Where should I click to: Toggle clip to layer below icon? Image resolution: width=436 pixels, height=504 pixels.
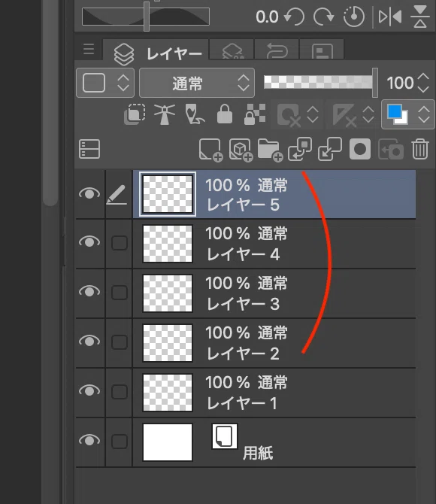pyautogui.click(x=135, y=114)
